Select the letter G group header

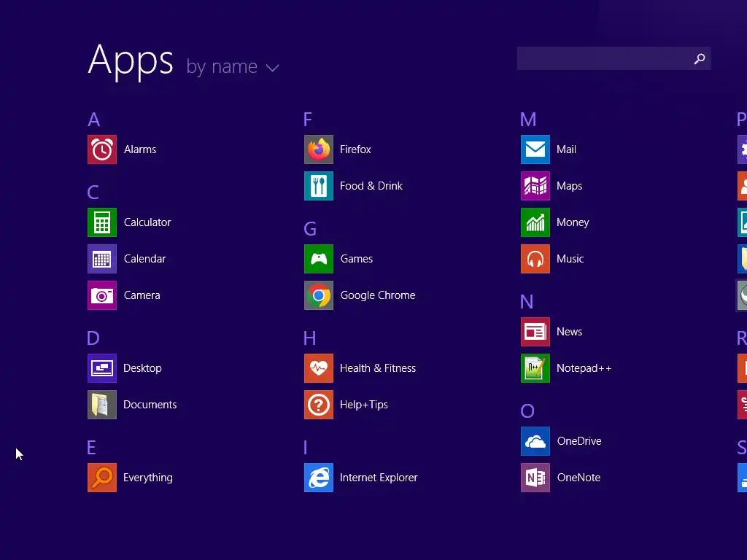pos(310,229)
